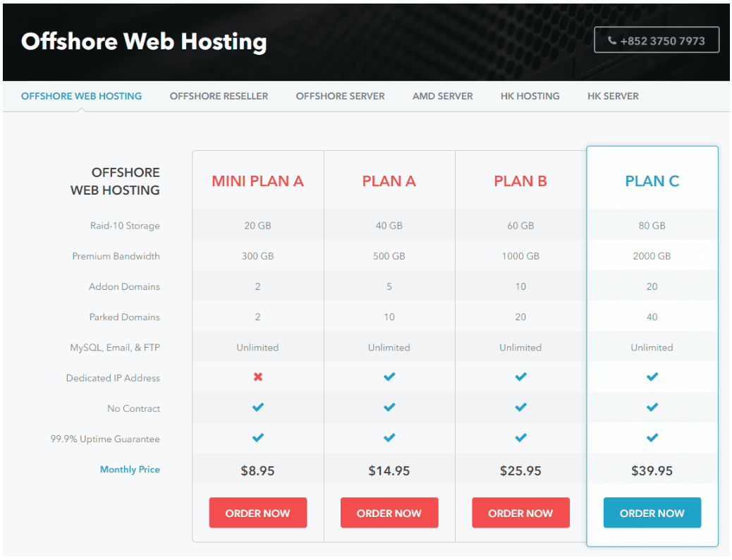
Task: Click the Raid-10 Storage row label
Action: [125, 226]
